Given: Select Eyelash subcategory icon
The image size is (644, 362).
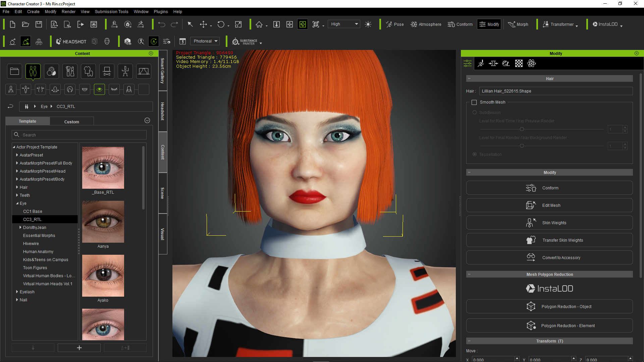Looking at the screenshot, I should tap(114, 89).
